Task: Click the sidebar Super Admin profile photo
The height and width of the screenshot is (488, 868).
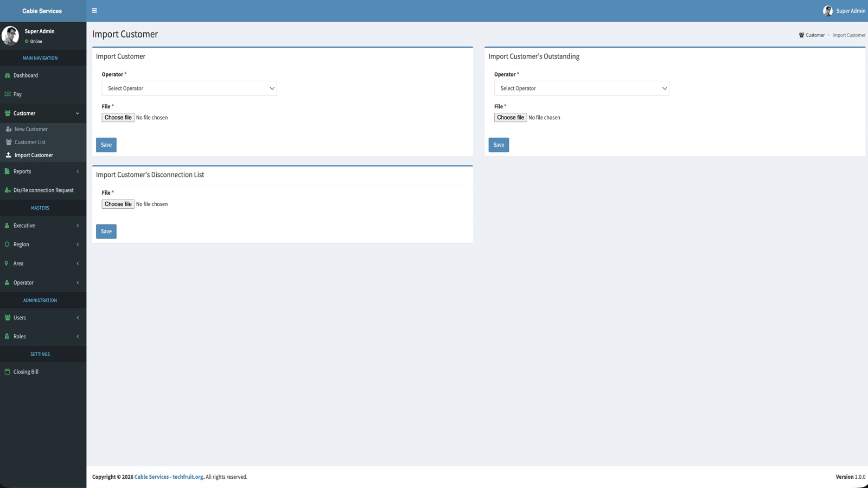Action: [x=10, y=36]
